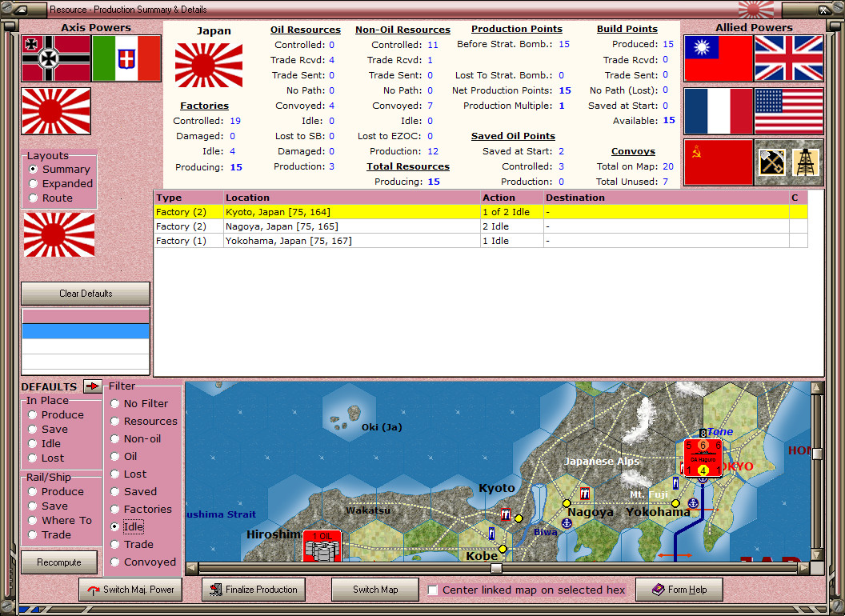The height and width of the screenshot is (616, 845).
Task: Open Form Help
Action: pos(679,590)
